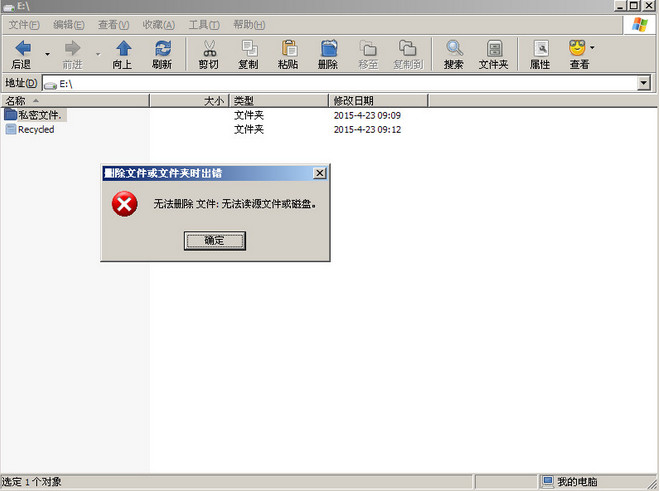Sort by the 大小 column header
The width and height of the screenshot is (660, 491).
click(x=189, y=101)
